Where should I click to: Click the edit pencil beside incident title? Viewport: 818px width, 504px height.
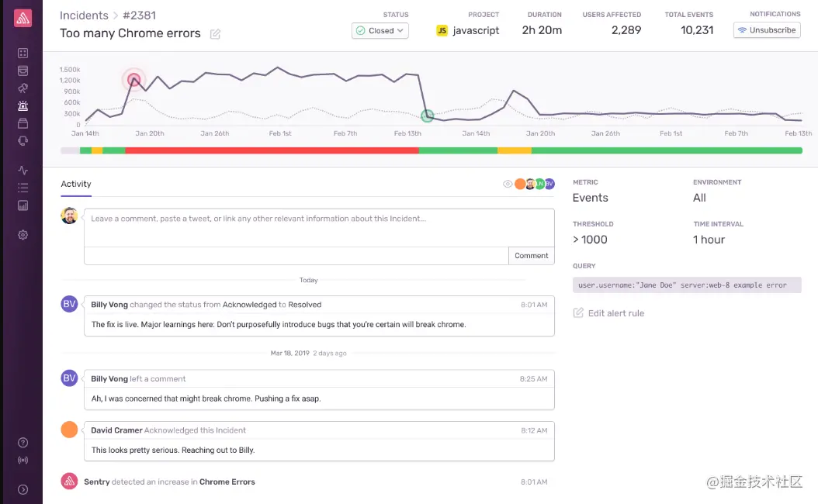(x=215, y=34)
